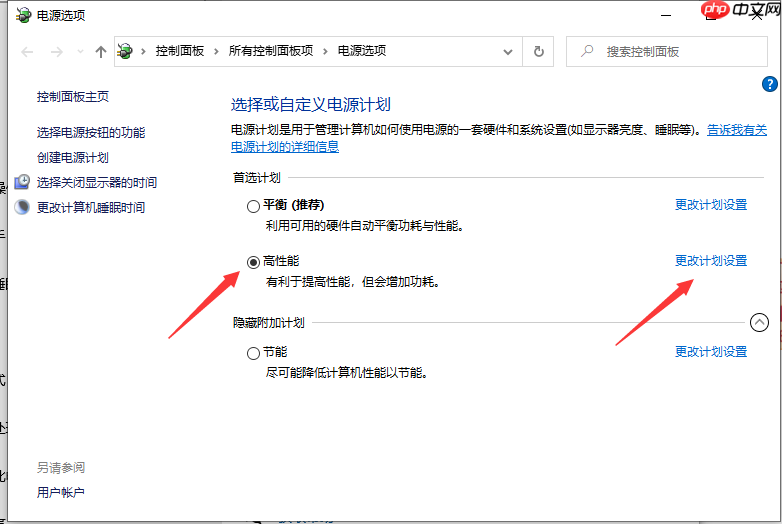Click the 首选计划 section label

257,177
